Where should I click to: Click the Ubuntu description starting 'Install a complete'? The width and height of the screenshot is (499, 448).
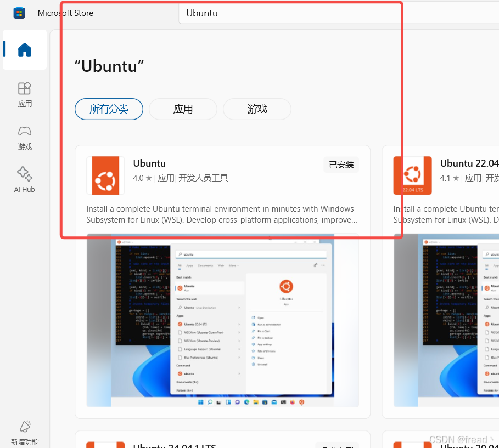pos(222,214)
